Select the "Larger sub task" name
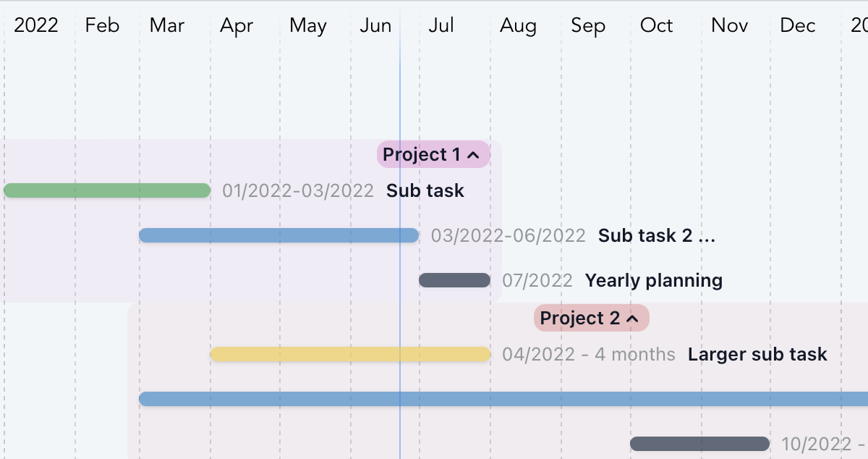This screenshot has width=868, height=459. (x=757, y=355)
